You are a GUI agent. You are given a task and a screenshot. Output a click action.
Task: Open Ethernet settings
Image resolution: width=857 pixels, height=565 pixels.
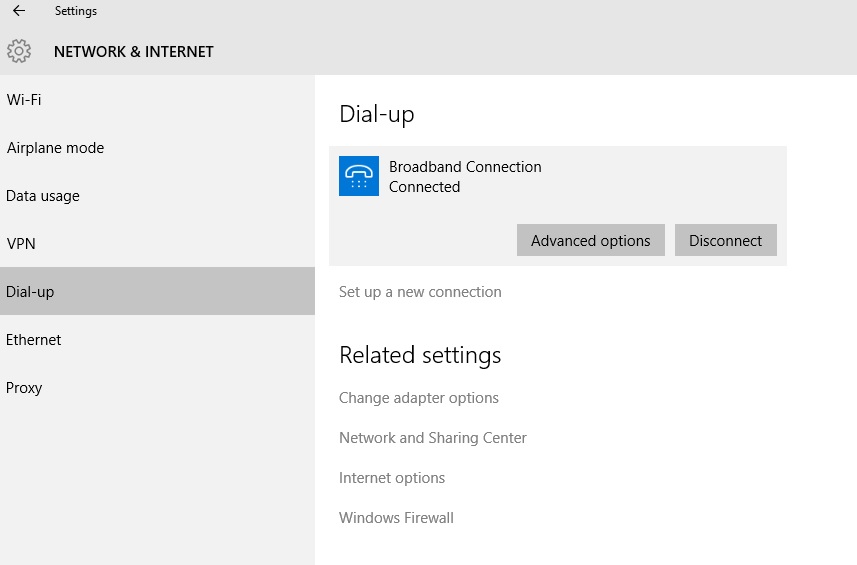157,339
